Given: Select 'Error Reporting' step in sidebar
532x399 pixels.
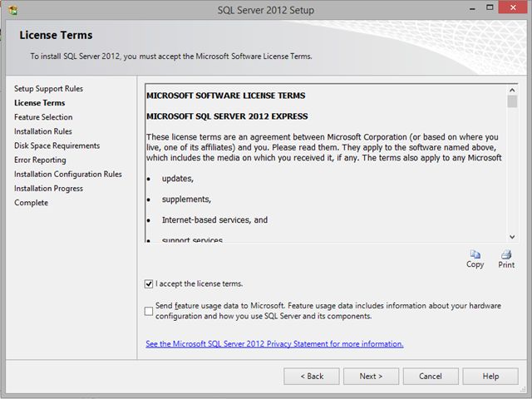Looking at the screenshot, I should (40, 160).
